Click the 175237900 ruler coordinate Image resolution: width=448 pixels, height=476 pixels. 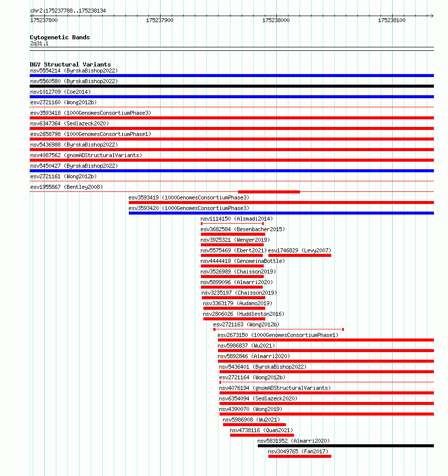click(160, 20)
